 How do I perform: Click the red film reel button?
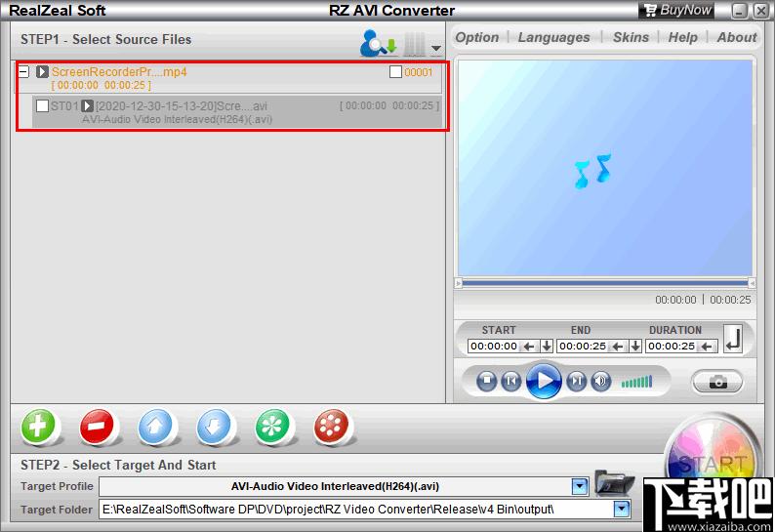tap(331, 426)
